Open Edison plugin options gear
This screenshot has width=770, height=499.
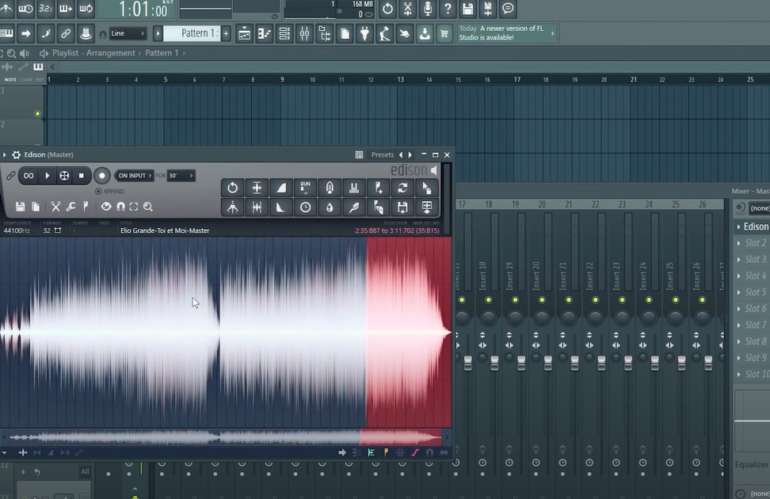tap(16, 155)
